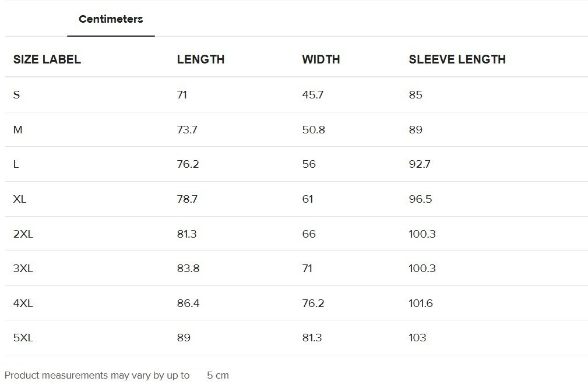The height and width of the screenshot is (385, 588).
Task: Click the 101.6 sleeve length for 4XL
Action: pyautogui.click(x=421, y=303)
